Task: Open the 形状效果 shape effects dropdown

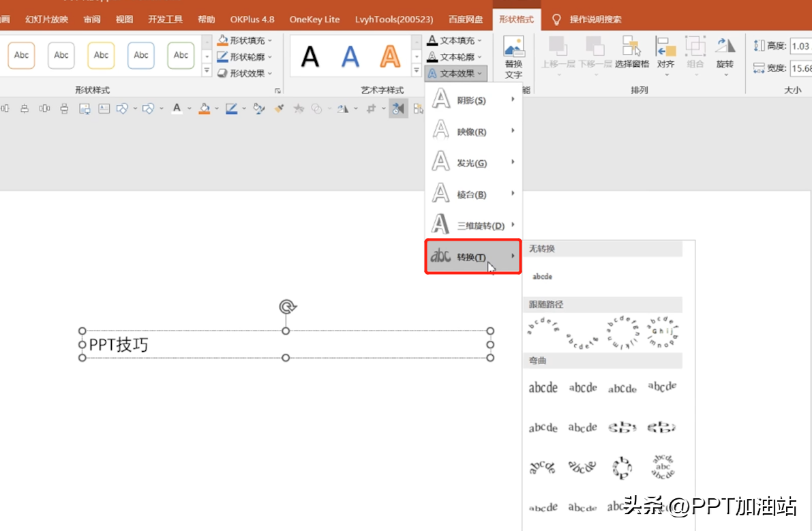Action: coord(245,73)
